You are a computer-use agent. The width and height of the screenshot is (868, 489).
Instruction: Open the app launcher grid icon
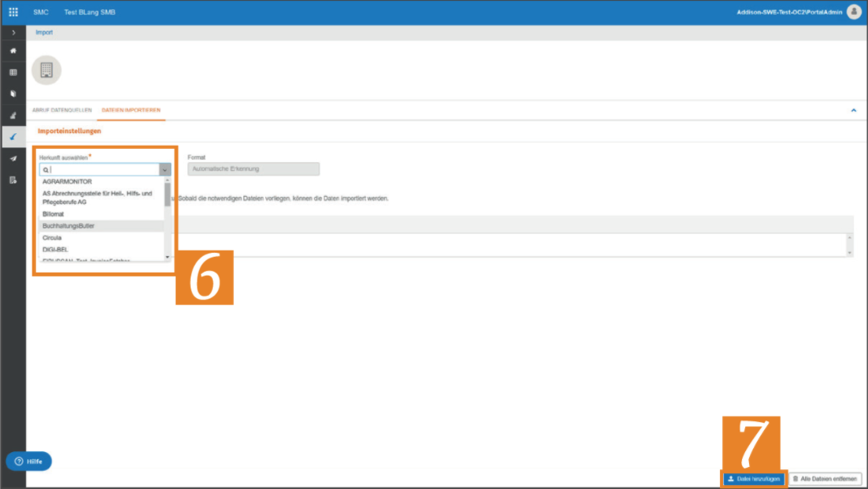[x=13, y=13]
